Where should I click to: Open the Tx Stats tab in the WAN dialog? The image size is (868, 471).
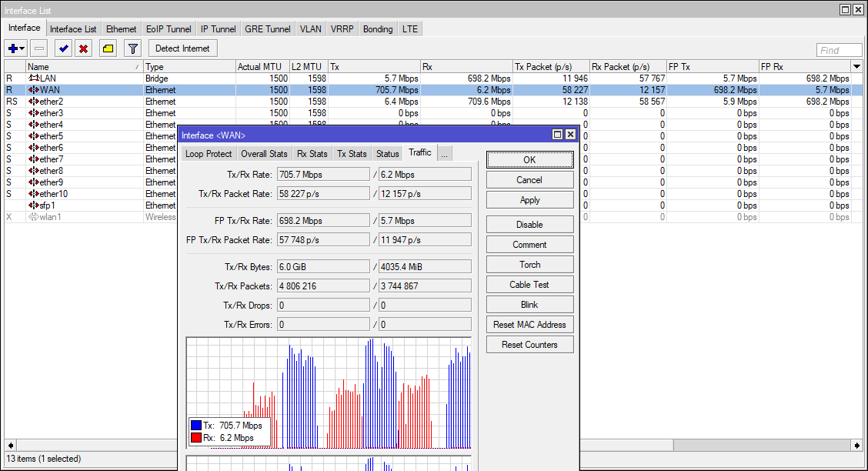click(352, 153)
